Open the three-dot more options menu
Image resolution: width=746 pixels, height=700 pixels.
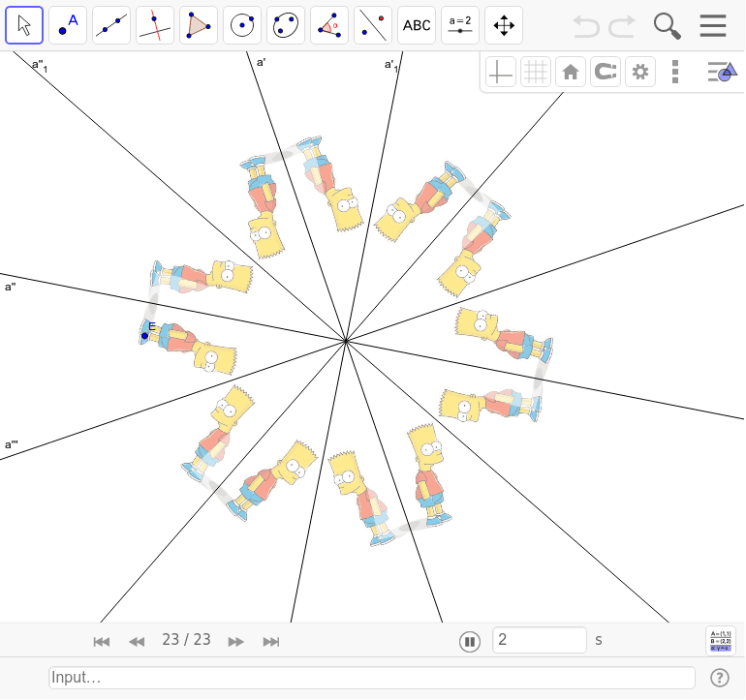675,72
